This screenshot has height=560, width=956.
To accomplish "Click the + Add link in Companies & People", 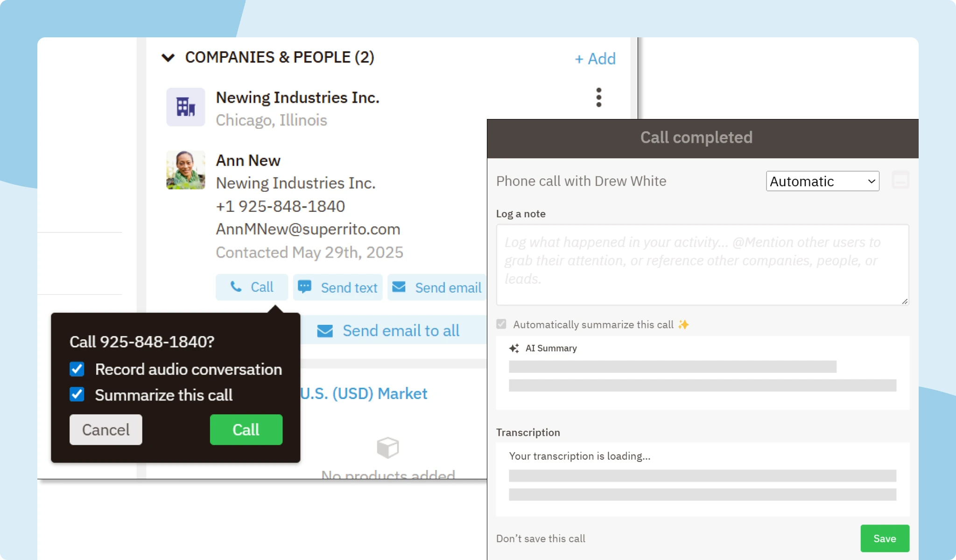I will click(x=595, y=58).
